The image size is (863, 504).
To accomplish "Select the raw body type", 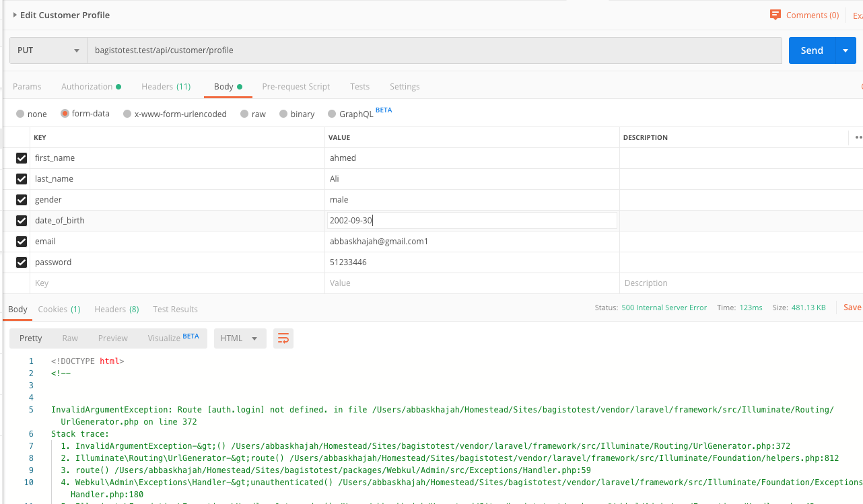I will click(253, 114).
